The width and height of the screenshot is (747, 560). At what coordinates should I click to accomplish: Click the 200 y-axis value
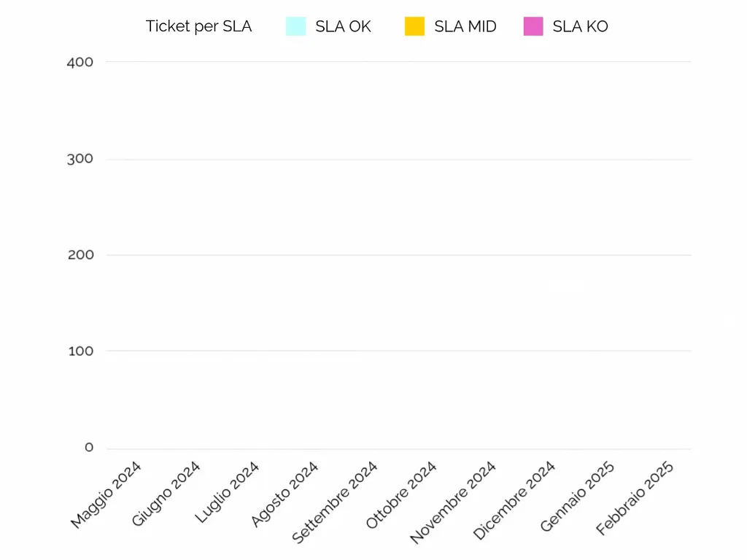pyautogui.click(x=80, y=254)
